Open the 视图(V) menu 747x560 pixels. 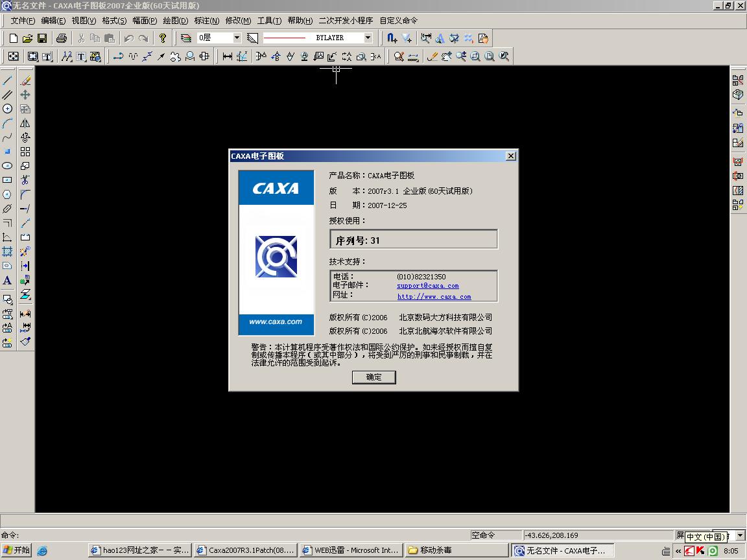coord(84,21)
